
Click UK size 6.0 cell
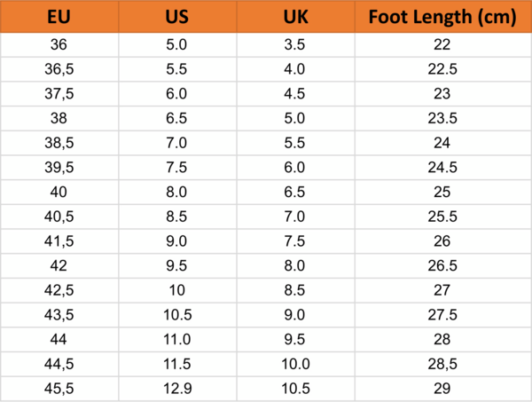point(295,168)
